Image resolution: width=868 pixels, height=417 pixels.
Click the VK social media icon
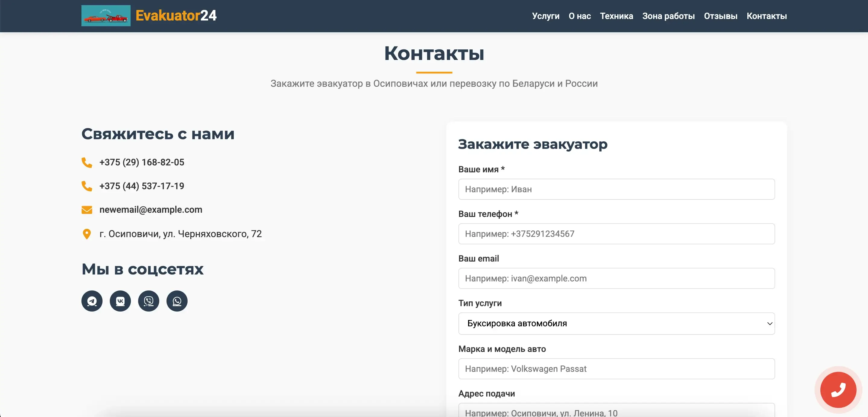pos(120,301)
